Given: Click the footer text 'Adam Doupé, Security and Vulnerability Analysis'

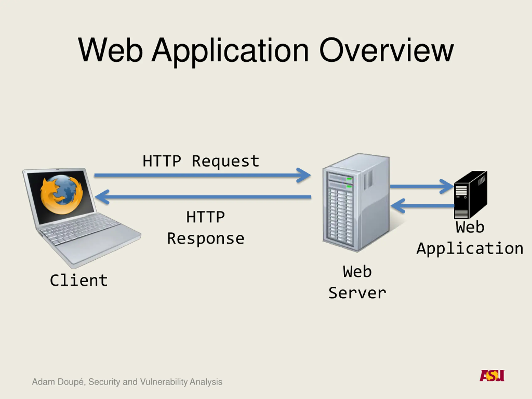Looking at the screenshot, I should coord(127,382).
